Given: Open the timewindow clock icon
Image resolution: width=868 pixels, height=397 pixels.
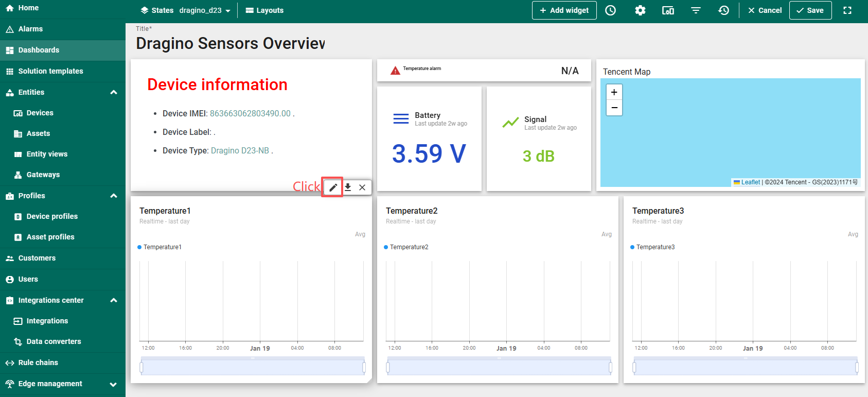Looking at the screenshot, I should pyautogui.click(x=611, y=10).
